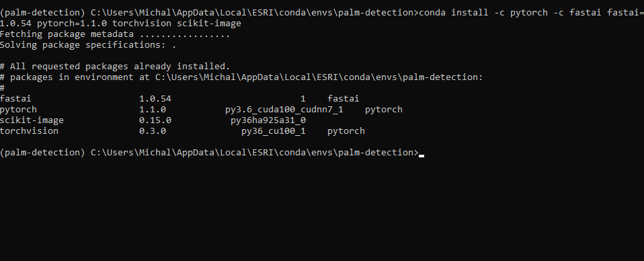The height and width of the screenshot is (261, 644).
Task: Click the fastai channel in the fastai row
Action: [x=344, y=99]
